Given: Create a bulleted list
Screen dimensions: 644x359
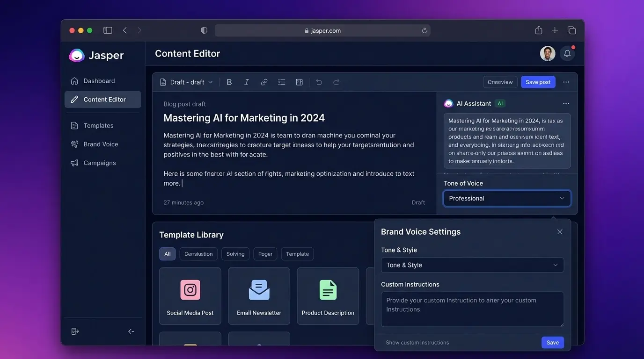Looking at the screenshot, I should tap(282, 82).
